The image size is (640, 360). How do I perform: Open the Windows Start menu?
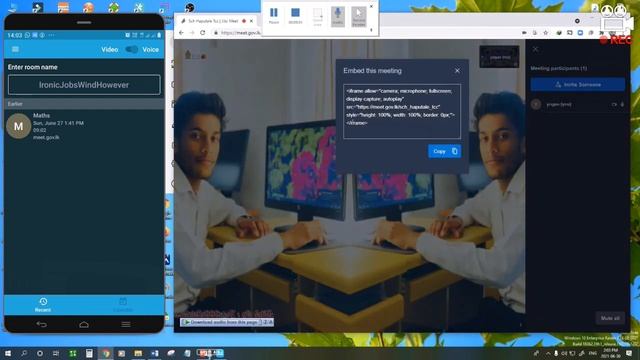pyautogui.click(x=7, y=353)
